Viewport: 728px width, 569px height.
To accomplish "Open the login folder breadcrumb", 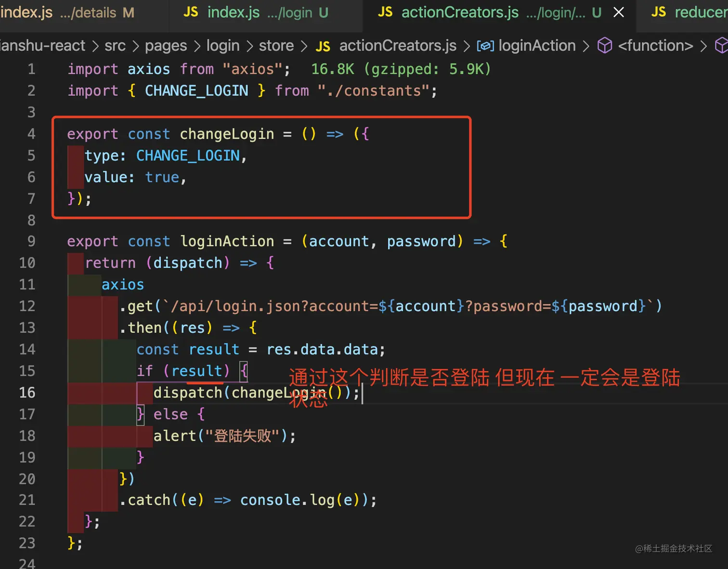I will pos(223,46).
